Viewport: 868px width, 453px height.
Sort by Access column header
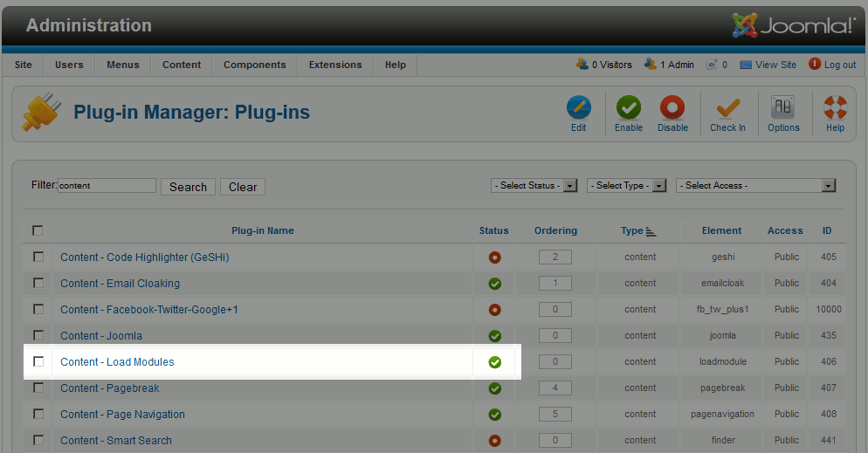(785, 230)
